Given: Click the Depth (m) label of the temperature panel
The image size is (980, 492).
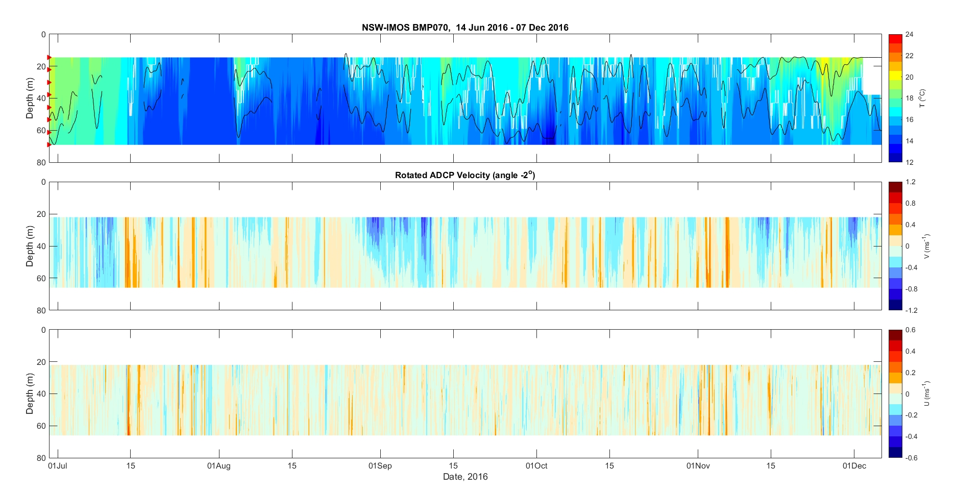Looking at the screenshot, I should pos(30,99).
